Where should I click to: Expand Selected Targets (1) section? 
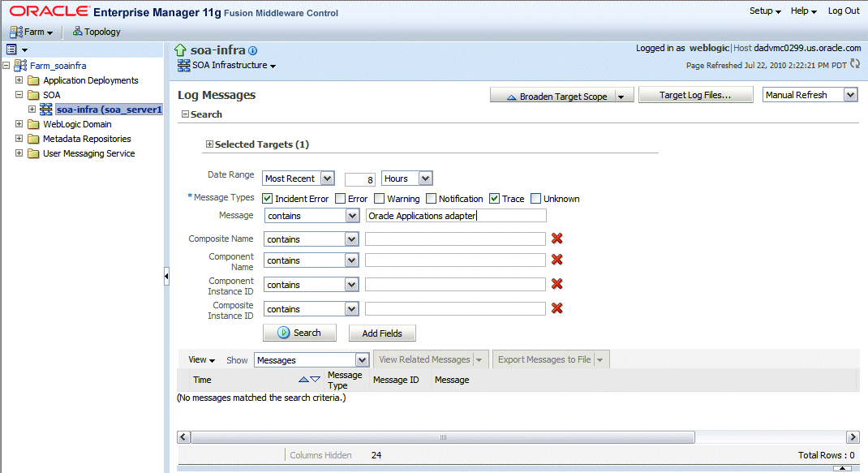[x=209, y=144]
